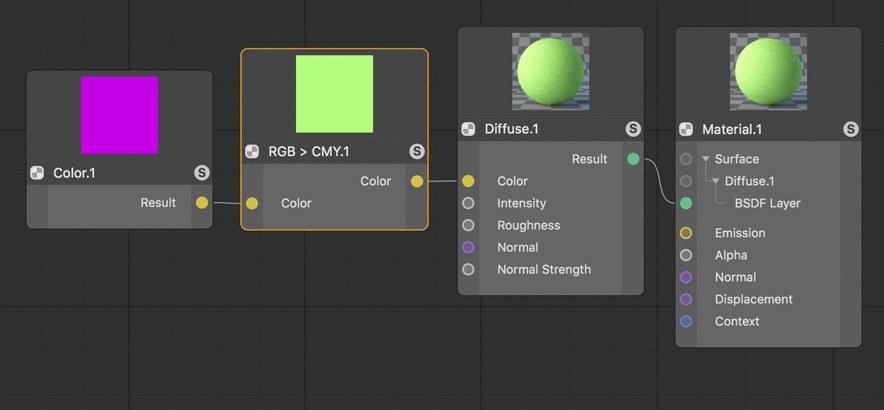Click the Displacement input port

pos(686,299)
